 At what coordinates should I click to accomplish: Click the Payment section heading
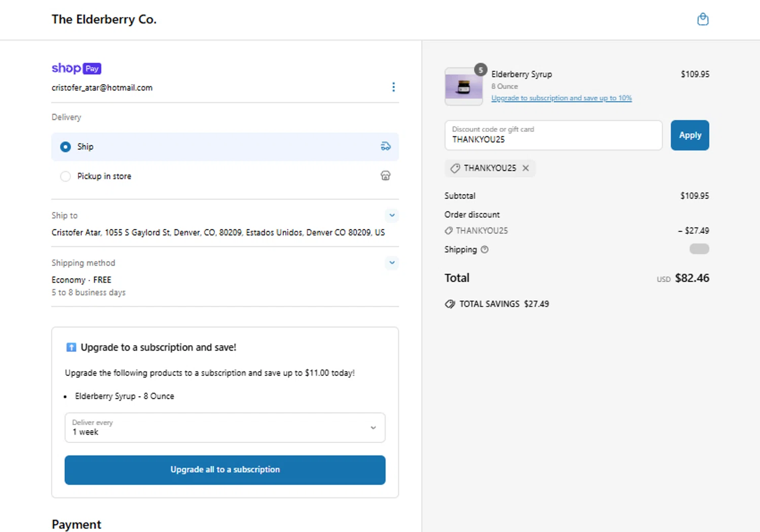77,524
